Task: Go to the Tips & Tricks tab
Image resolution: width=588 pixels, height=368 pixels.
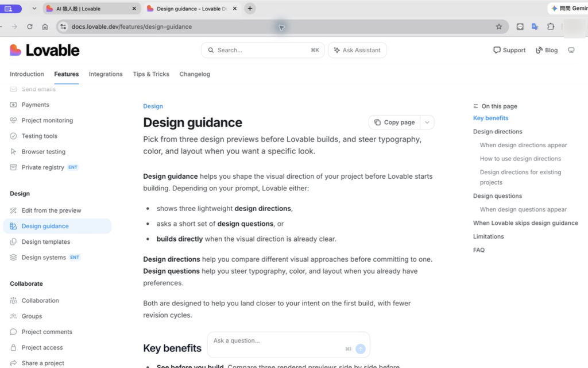Action: pos(151,74)
